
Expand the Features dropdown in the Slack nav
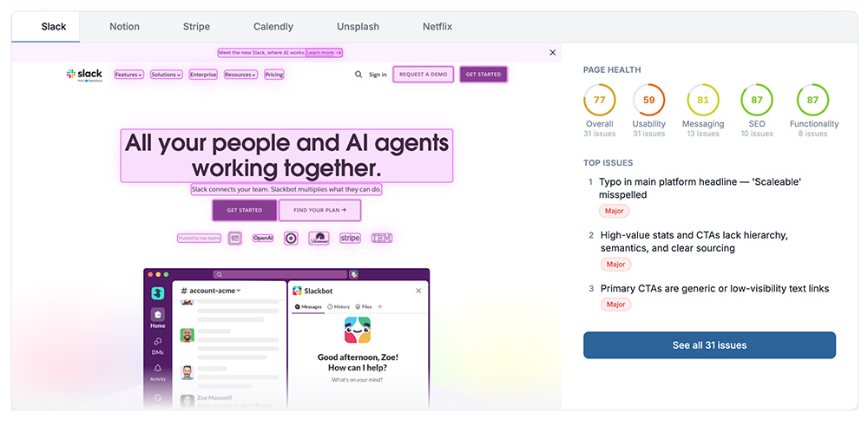(x=129, y=75)
